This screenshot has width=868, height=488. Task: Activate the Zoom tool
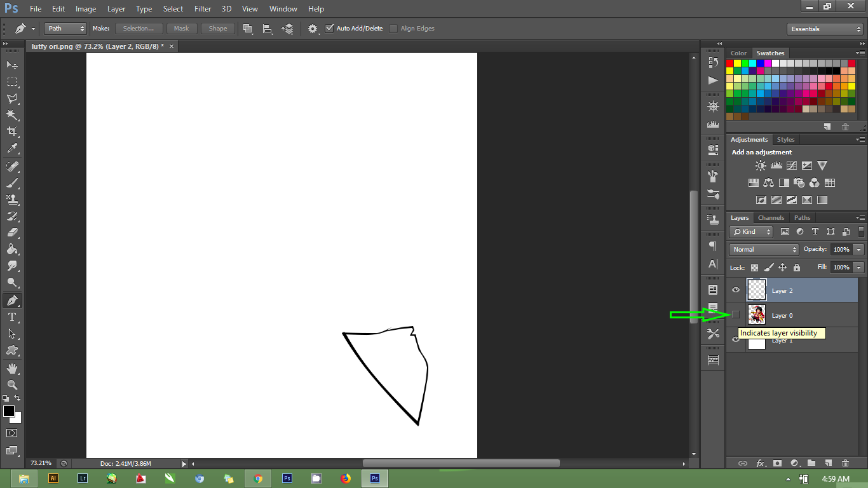coord(11,384)
